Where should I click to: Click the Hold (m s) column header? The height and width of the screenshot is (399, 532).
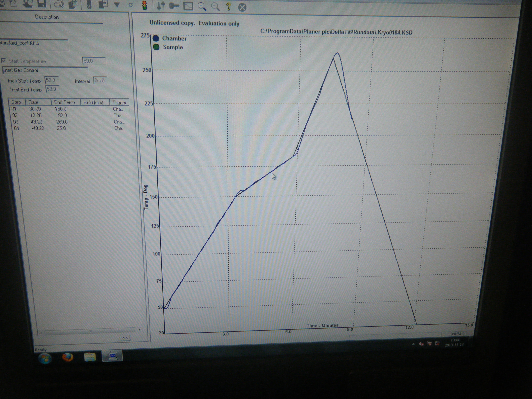coord(95,102)
